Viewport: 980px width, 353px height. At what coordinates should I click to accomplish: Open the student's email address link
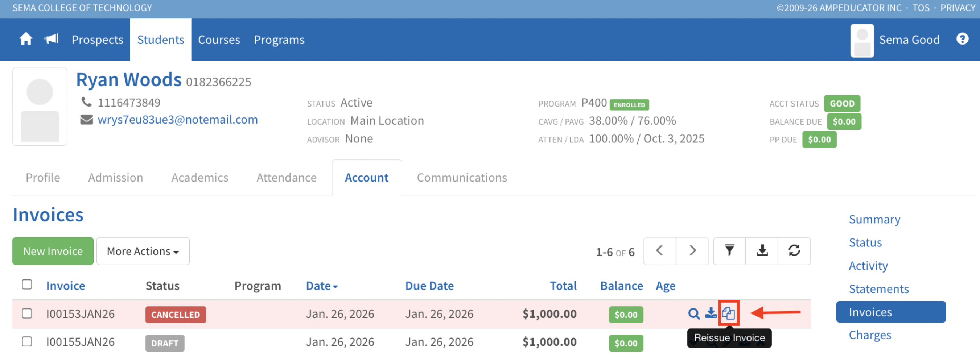tap(177, 120)
